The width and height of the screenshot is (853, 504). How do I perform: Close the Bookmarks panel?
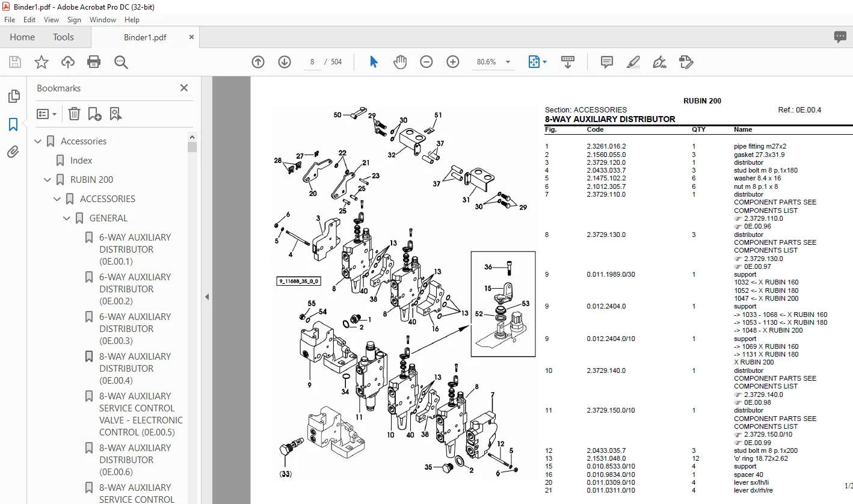click(184, 88)
